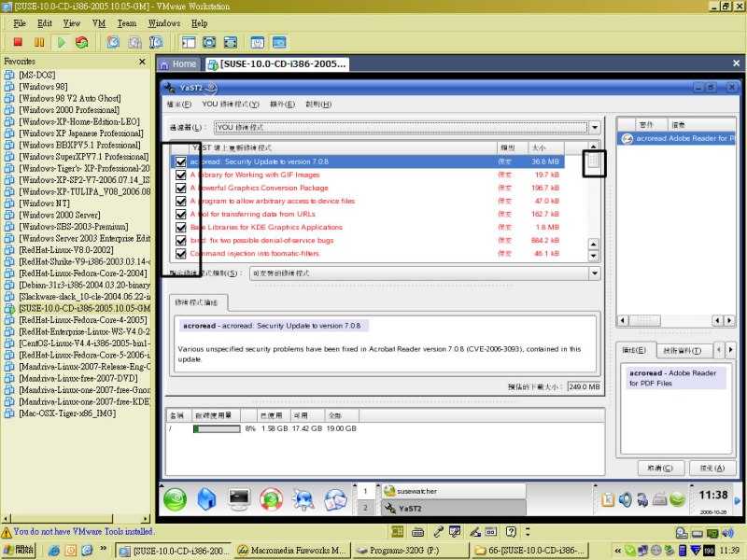Open the blue Home folder icon in KDE panel
Viewport: 747px width, 560px height.
tap(206, 499)
